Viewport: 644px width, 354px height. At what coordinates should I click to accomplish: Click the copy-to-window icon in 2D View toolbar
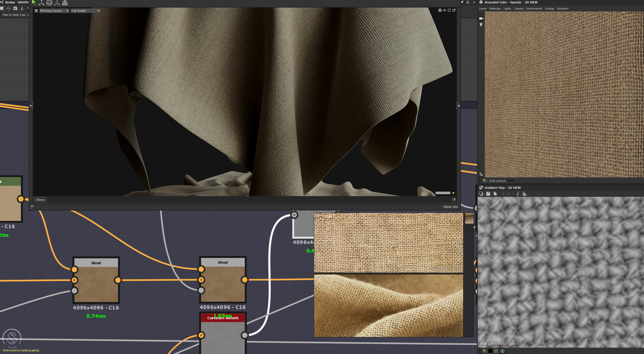pos(481,194)
